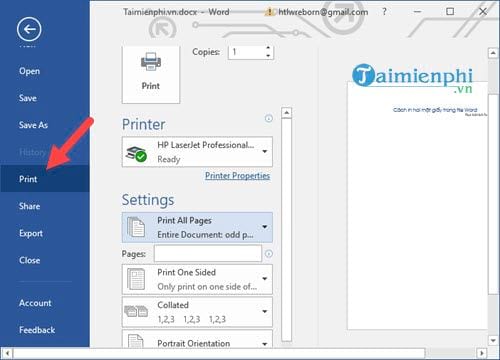Maximize the Word window
This screenshot has height=360, width=500.
tap(450, 12)
